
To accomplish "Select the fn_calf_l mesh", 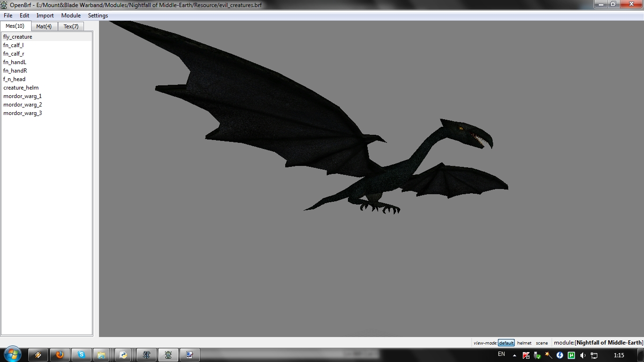I will [x=47, y=45].
